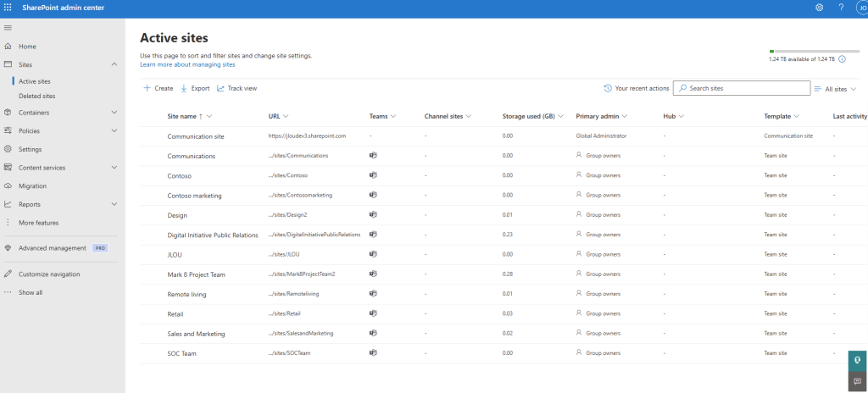Screen dimensions: 868x393
Task: Collapse navigation with hamburger icon
Action: (8, 28)
